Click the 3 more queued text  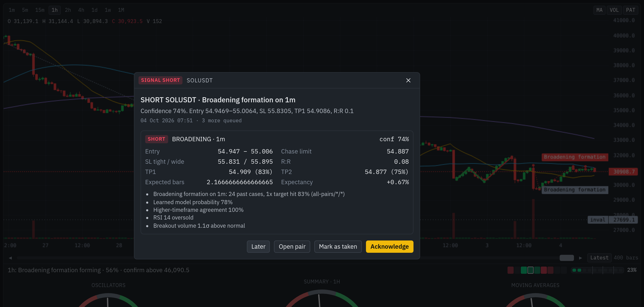pos(222,120)
